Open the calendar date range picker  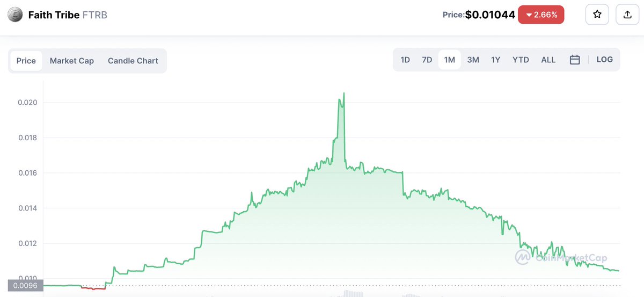pos(575,60)
